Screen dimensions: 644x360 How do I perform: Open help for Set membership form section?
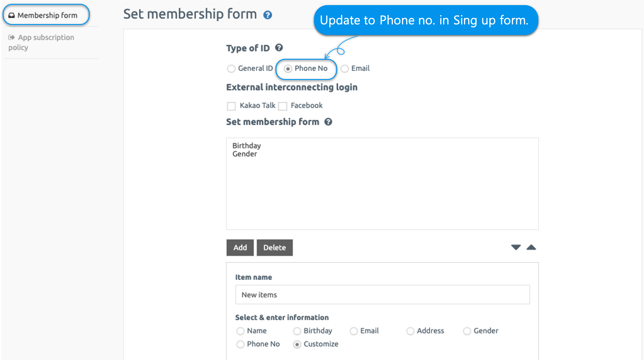point(328,122)
